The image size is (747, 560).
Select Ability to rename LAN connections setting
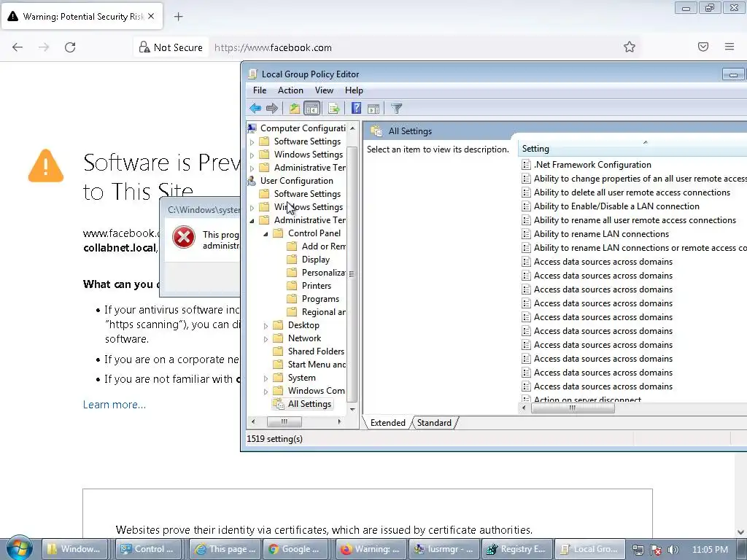point(601,234)
